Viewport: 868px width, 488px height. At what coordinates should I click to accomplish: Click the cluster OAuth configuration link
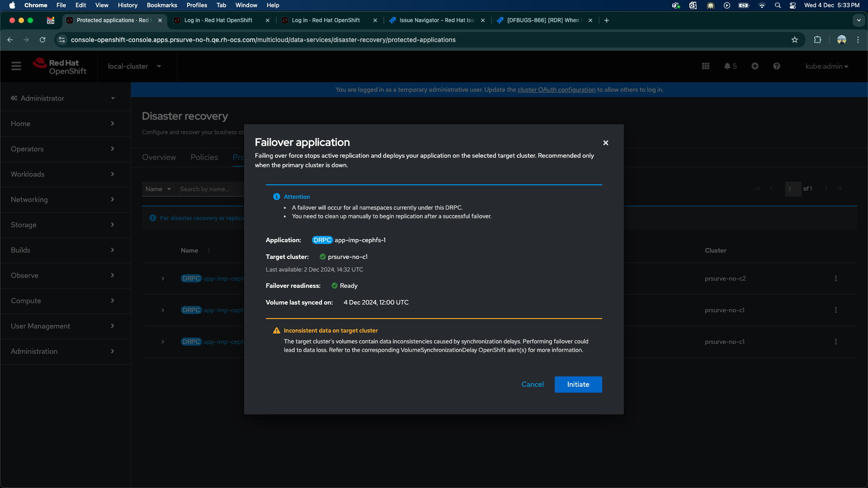point(556,90)
